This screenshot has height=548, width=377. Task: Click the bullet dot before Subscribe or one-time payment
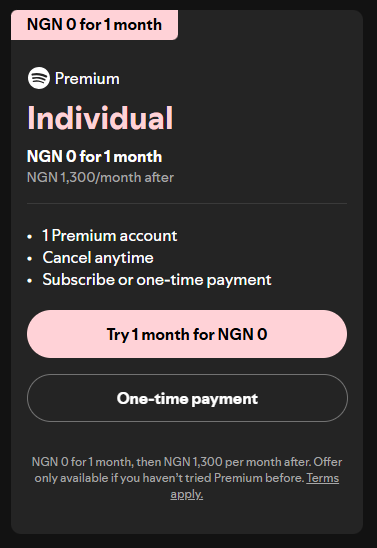tap(30, 281)
